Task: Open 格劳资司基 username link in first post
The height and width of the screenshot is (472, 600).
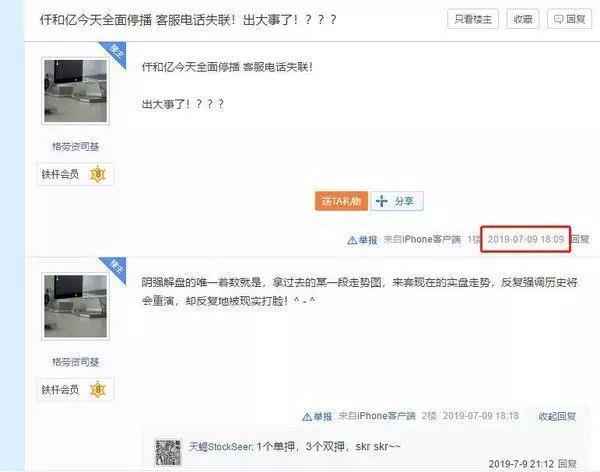Action: [x=75, y=146]
